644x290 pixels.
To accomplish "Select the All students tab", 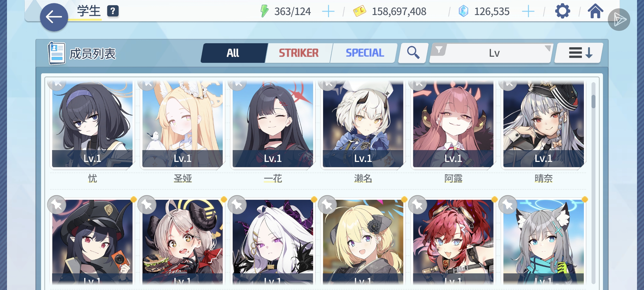I will click(233, 53).
